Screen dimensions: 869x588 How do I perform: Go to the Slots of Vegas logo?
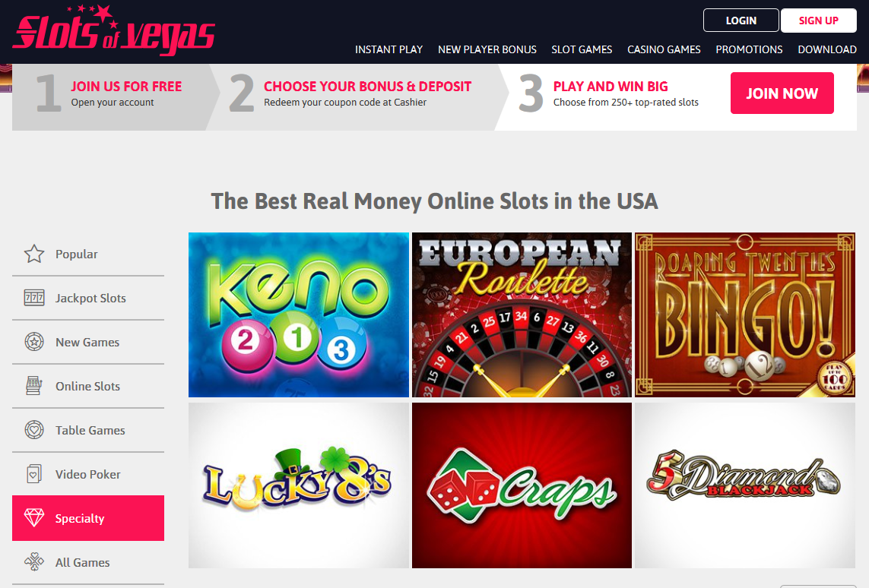(x=113, y=30)
